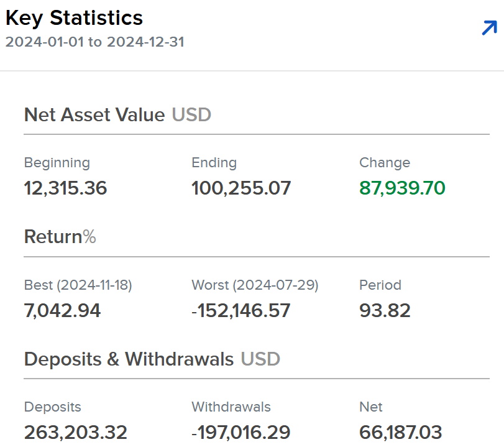The width and height of the screenshot is (504, 447).
Task: Select the 2024-01-01 to 2024-12-31 date range
Action: point(94,43)
